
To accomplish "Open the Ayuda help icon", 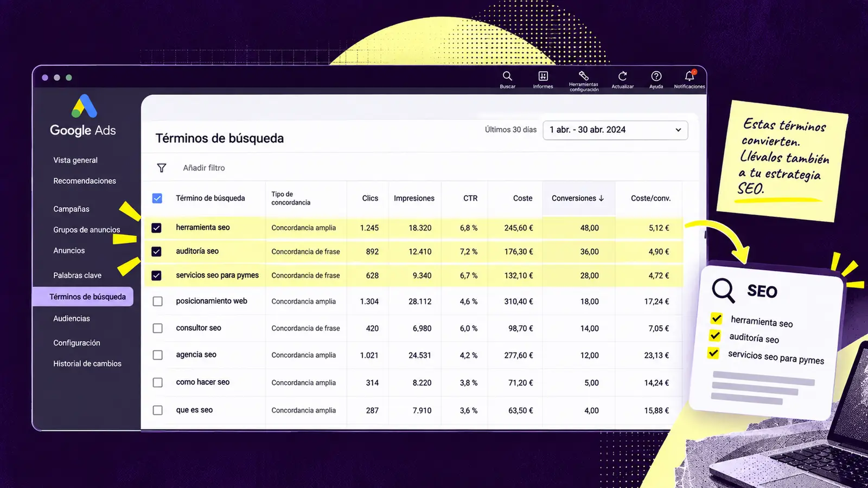I will tap(656, 76).
